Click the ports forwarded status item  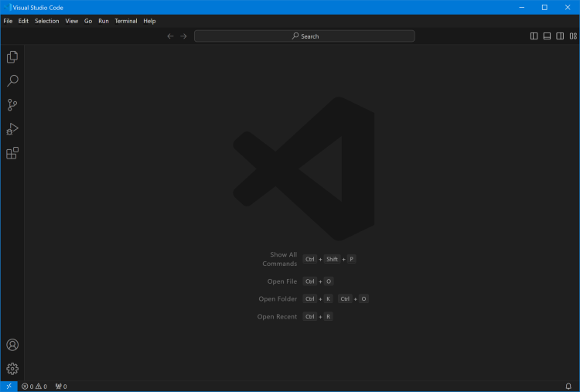(61, 386)
